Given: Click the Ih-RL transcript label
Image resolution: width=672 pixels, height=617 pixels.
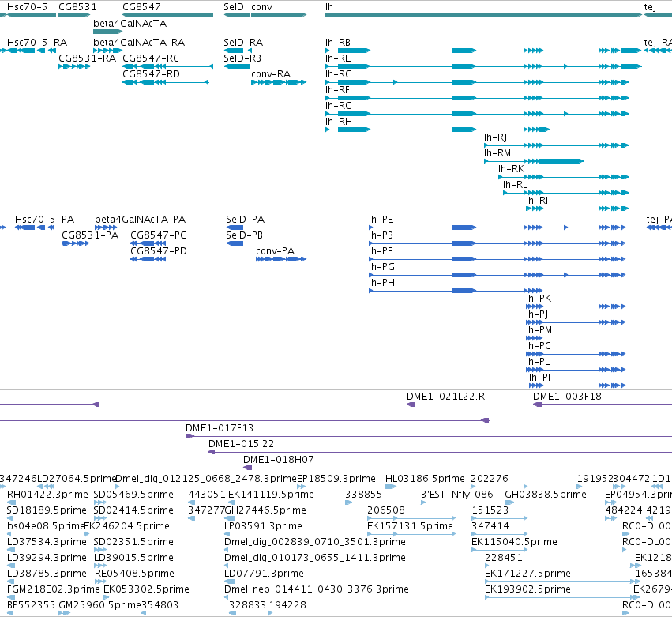Looking at the screenshot, I should pyautogui.click(x=515, y=185).
